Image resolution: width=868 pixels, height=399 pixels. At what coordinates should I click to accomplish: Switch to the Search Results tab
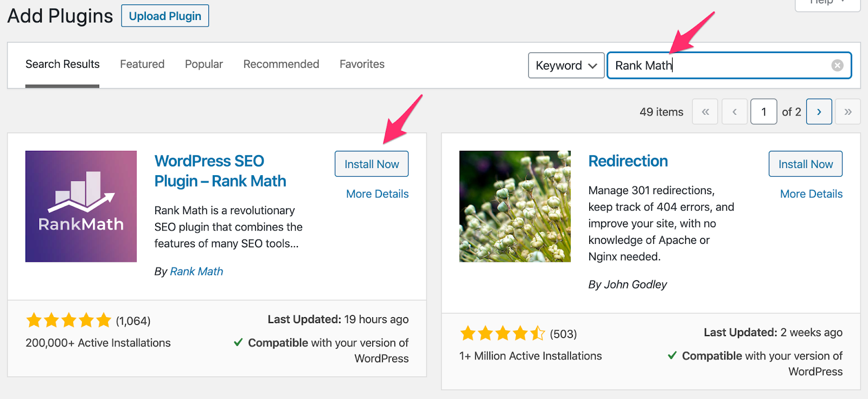[62, 64]
